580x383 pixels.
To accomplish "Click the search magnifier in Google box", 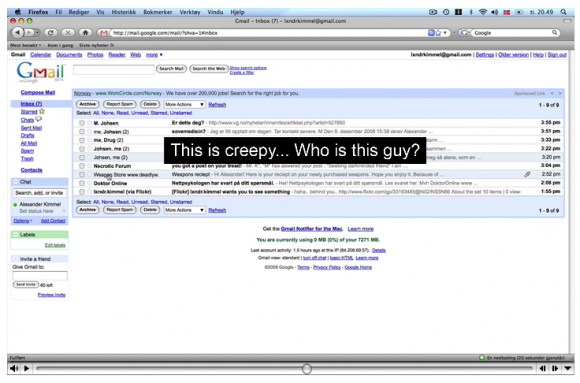I will (x=554, y=33).
